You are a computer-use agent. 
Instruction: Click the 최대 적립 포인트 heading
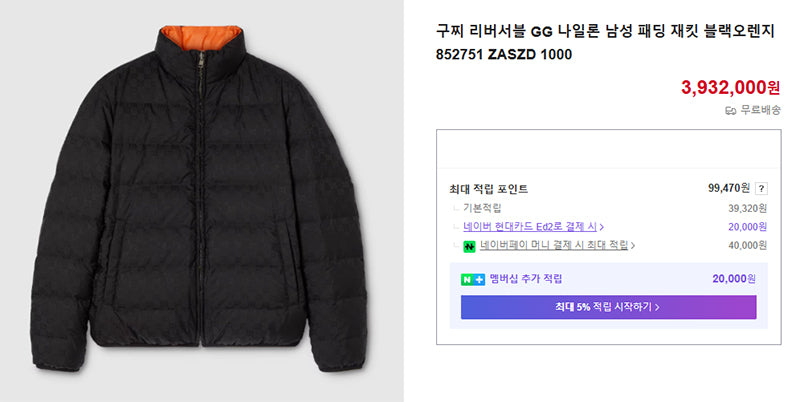click(488, 189)
